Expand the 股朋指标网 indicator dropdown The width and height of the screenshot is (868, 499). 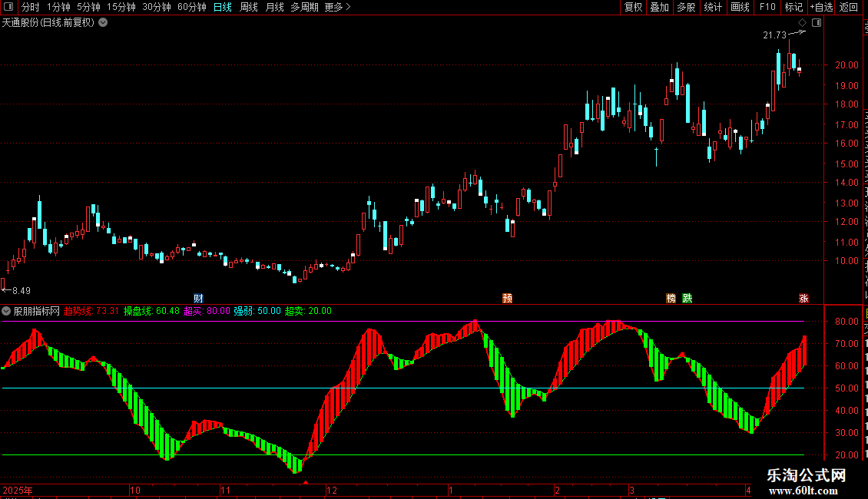click(x=6, y=311)
